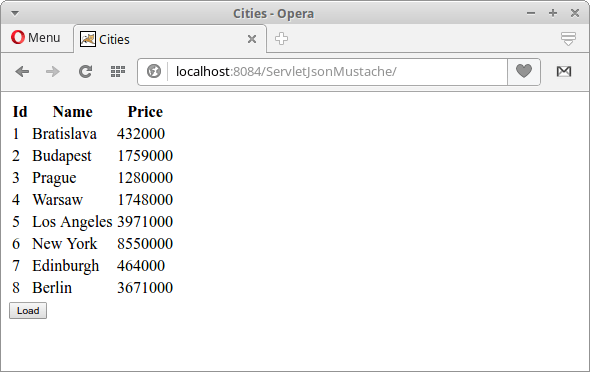Select the Los Angeles cell

tap(72, 222)
